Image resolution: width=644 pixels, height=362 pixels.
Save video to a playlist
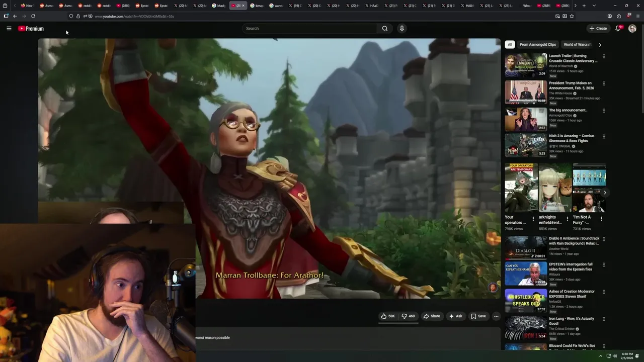coord(478,316)
